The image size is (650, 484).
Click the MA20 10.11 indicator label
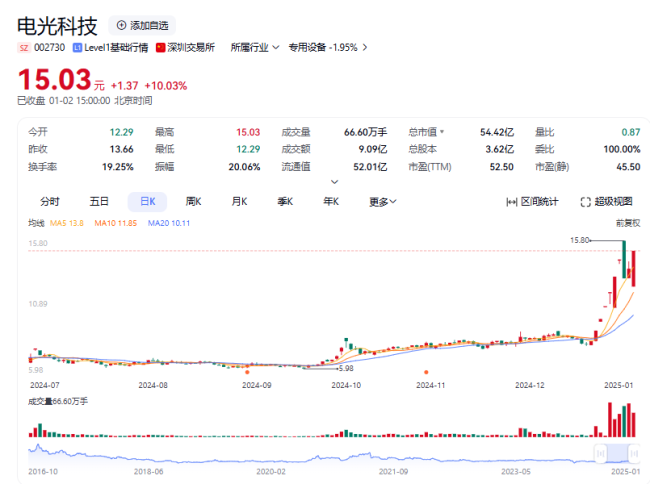[169, 223]
